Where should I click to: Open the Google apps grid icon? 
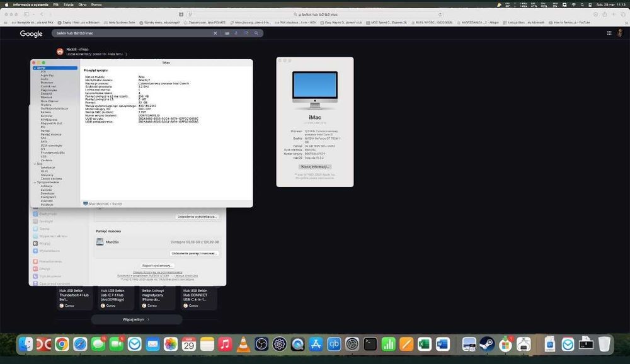click(x=609, y=33)
